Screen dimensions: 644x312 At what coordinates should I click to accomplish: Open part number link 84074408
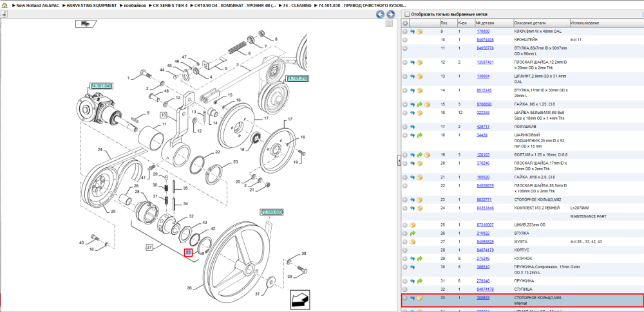[485, 40]
